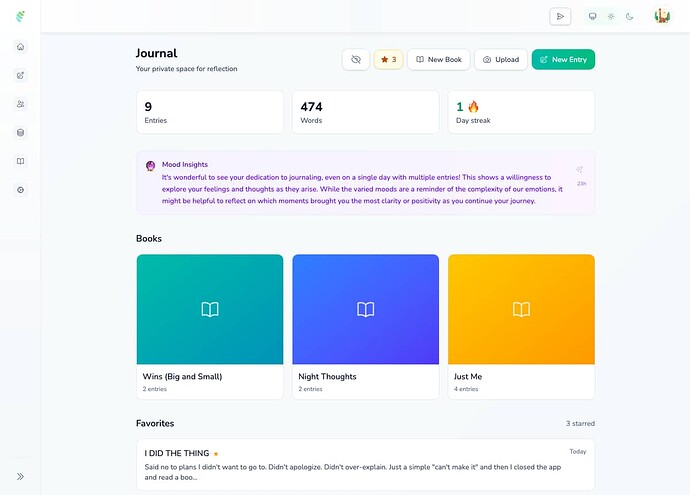Open the user profile avatar

[662, 16]
